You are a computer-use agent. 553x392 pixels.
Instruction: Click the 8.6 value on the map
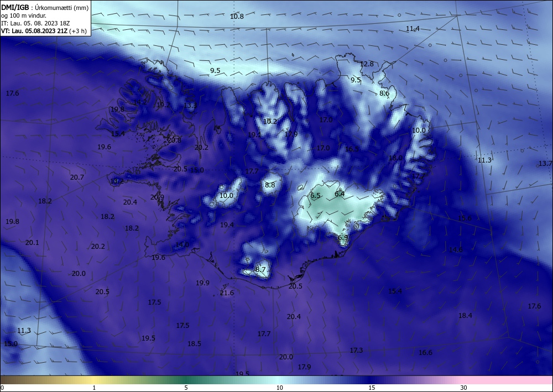tap(384, 93)
